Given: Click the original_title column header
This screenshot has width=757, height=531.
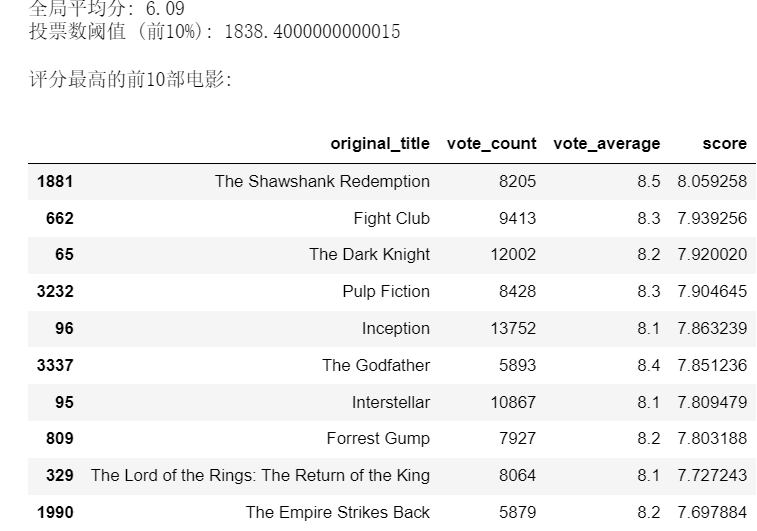Looking at the screenshot, I should coord(380,143).
